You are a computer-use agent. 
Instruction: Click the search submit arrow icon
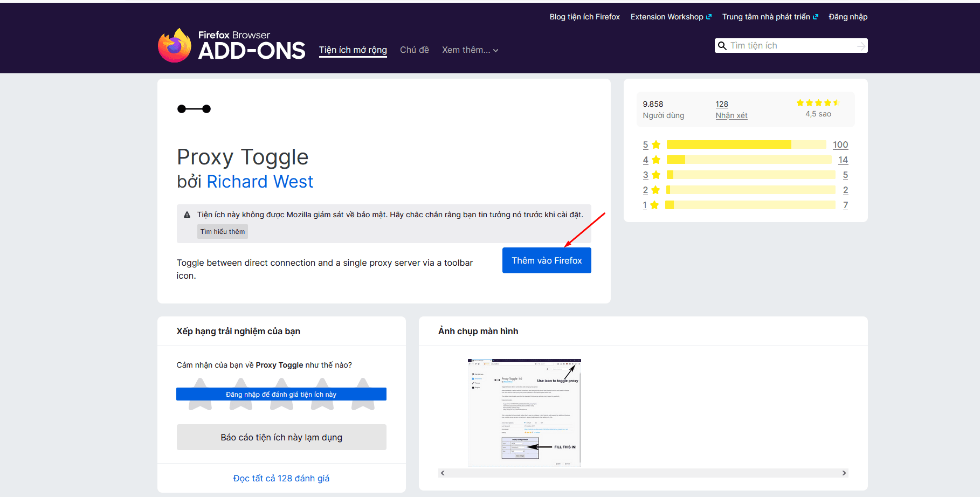pyautogui.click(x=861, y=46)
